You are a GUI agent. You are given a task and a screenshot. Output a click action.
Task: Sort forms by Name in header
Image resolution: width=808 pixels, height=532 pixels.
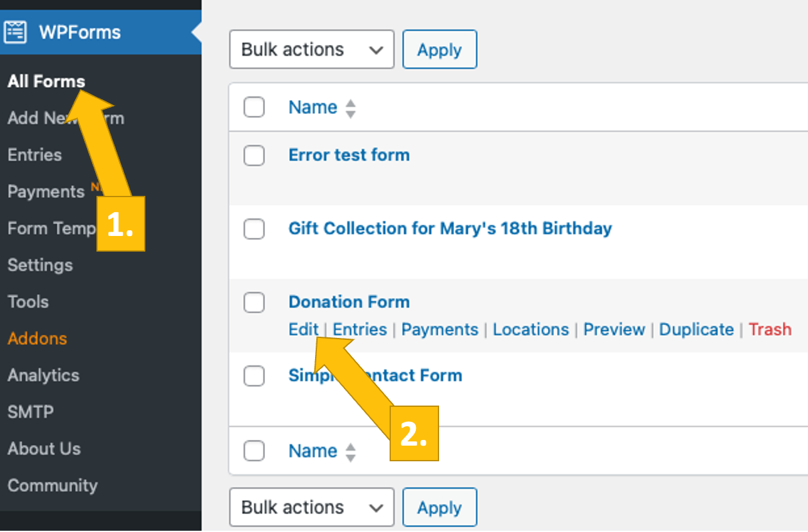(313, 108)
